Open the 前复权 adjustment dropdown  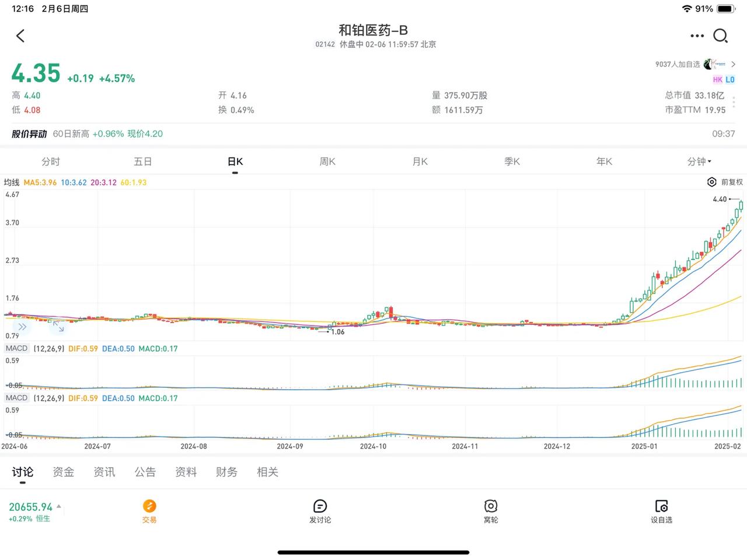[x=732, y=182]
